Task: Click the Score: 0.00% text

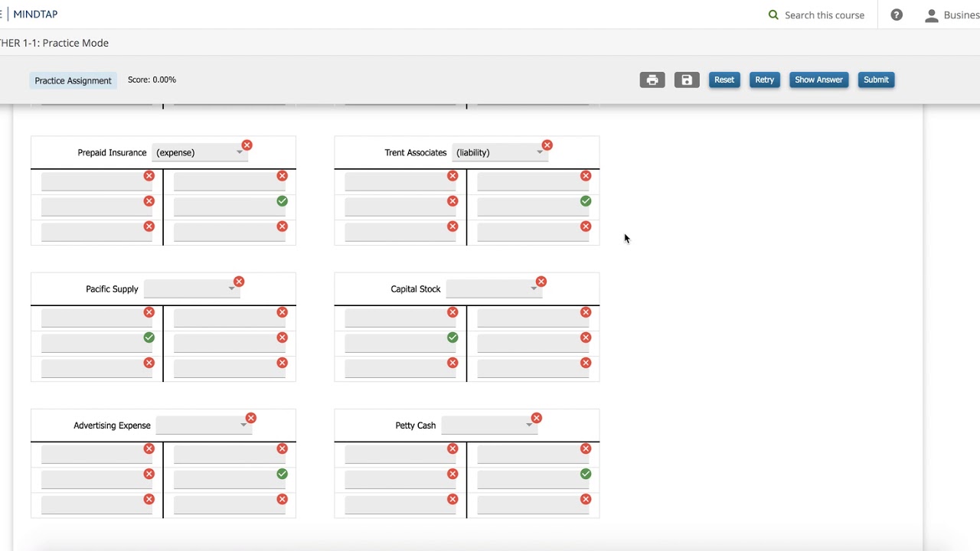Action: click(x=152, y=80)
